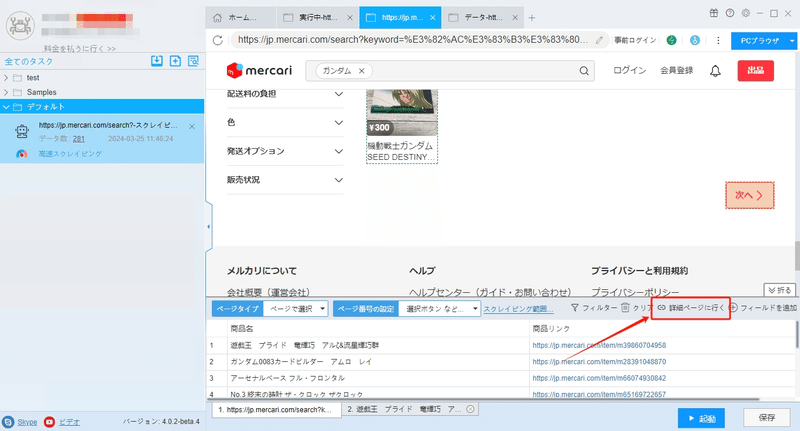This screenshot has width=800, height=431.
Task: Click the video icon in status bar
Action: coord(49,422)
